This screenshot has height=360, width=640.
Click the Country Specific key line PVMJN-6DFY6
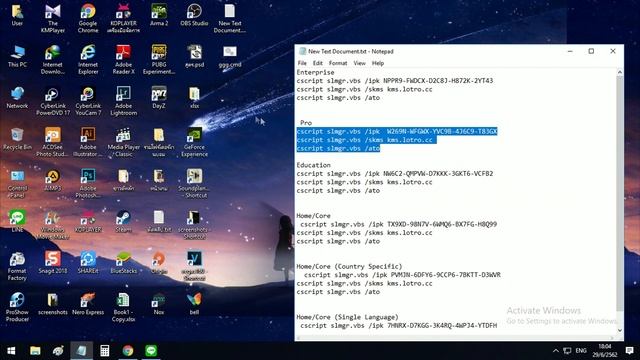[402, 275]
